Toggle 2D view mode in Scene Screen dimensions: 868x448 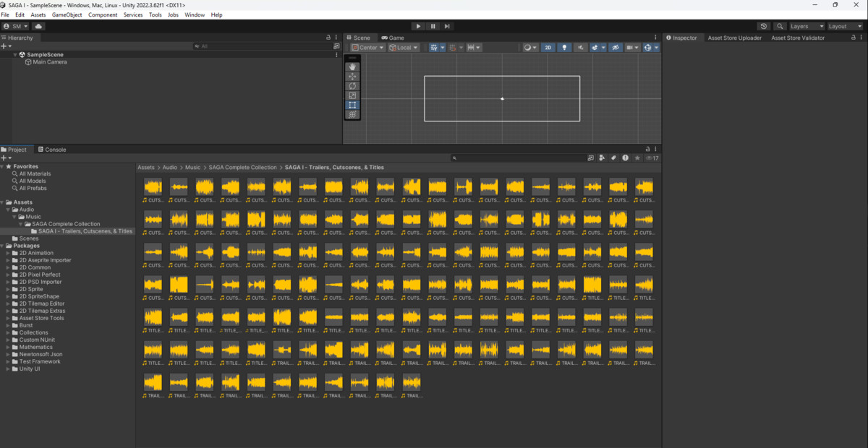(x=548, y=48)
